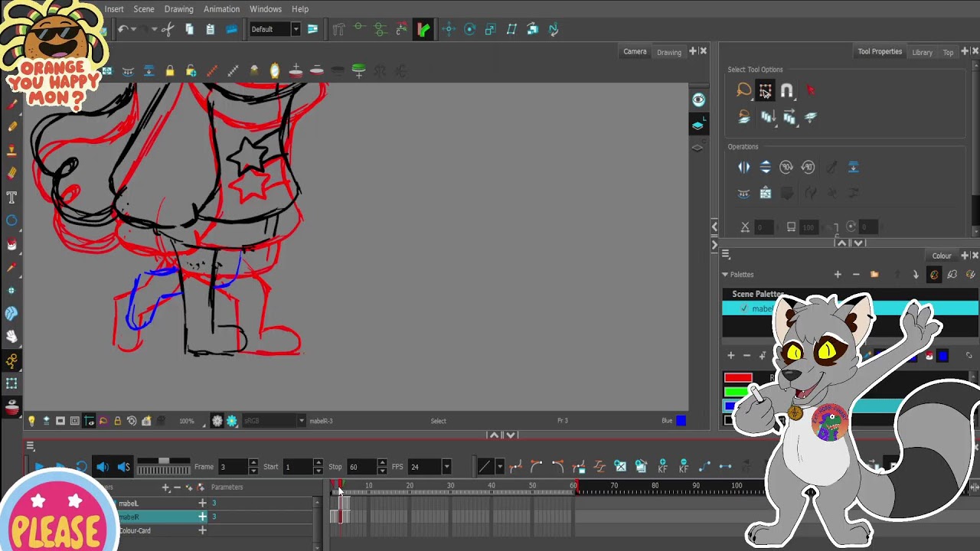Open the FPS dropdown
980x551 pixels.
[446, 467]
